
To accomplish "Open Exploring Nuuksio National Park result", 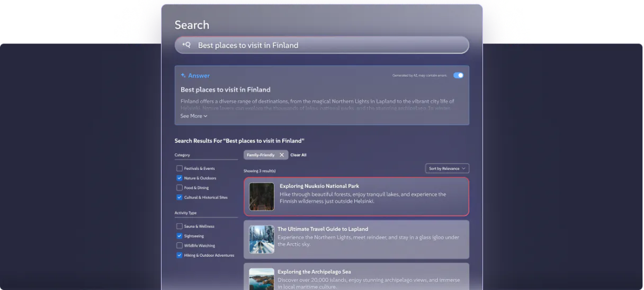I will pyautogui.click(x=356, y=197).
